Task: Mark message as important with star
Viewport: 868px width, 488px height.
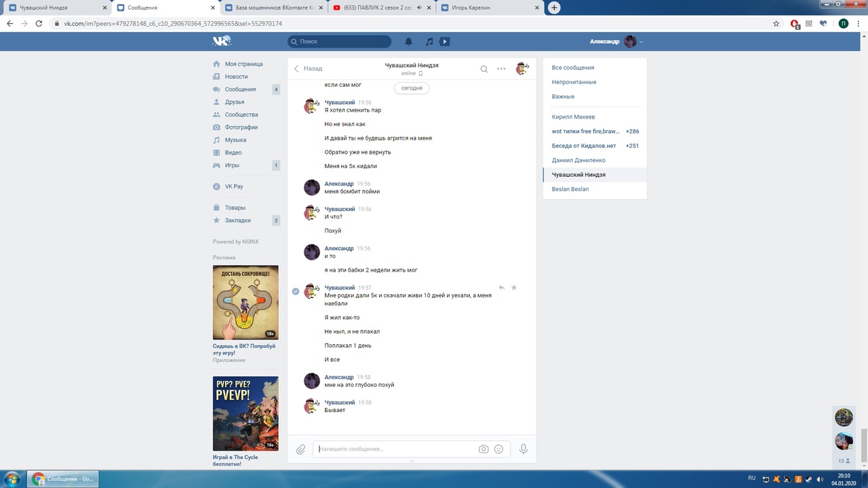Action: click(x=514, y=287)
